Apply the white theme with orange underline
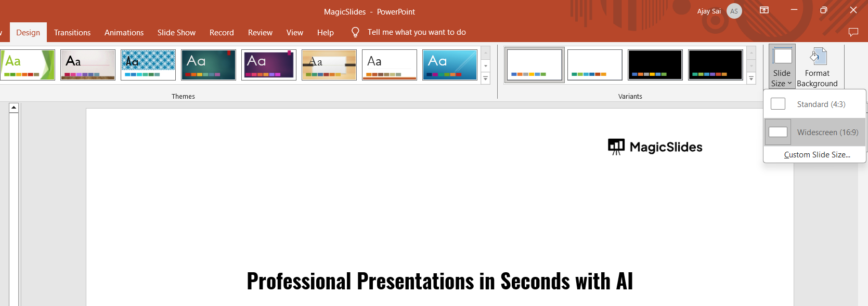 coord(390,65)
